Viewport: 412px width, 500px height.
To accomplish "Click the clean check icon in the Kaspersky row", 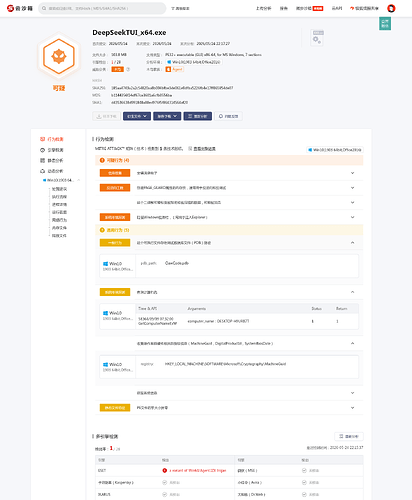I will pos(164,482).
